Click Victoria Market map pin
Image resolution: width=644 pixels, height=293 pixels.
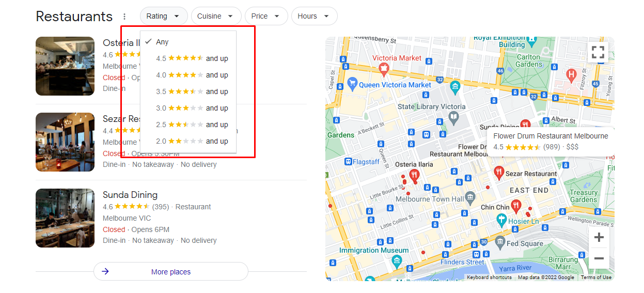click(x=384, y=68)
